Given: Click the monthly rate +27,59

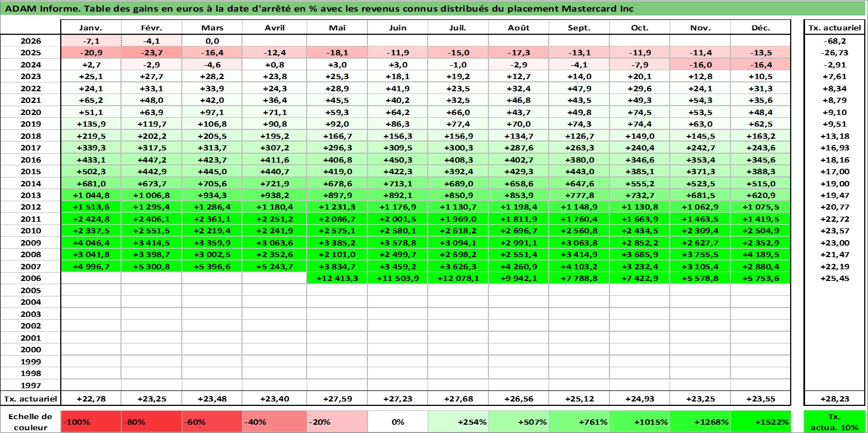Looking at the screenshot, I should tap(337, 399).
